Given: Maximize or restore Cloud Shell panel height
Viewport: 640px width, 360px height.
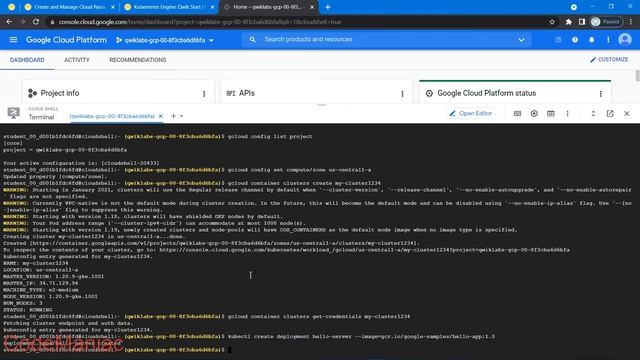Looking at the screenshot, I should tap(593, 113).
